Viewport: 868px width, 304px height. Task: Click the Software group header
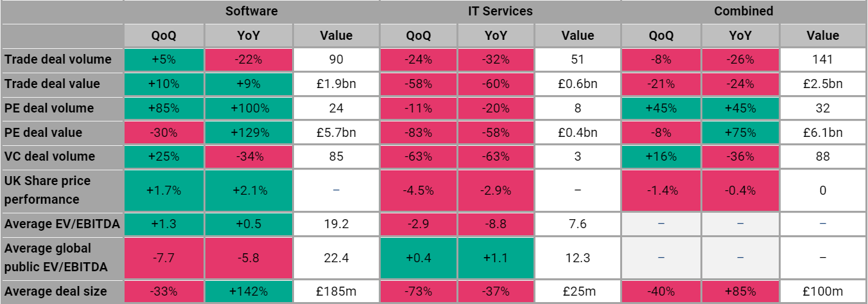tap(252, 11)
